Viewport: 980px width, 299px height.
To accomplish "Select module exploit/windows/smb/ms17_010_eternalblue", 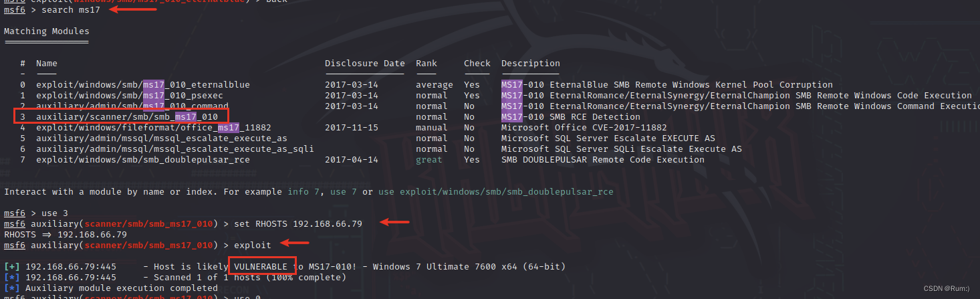I will click(x=143, y=85).
